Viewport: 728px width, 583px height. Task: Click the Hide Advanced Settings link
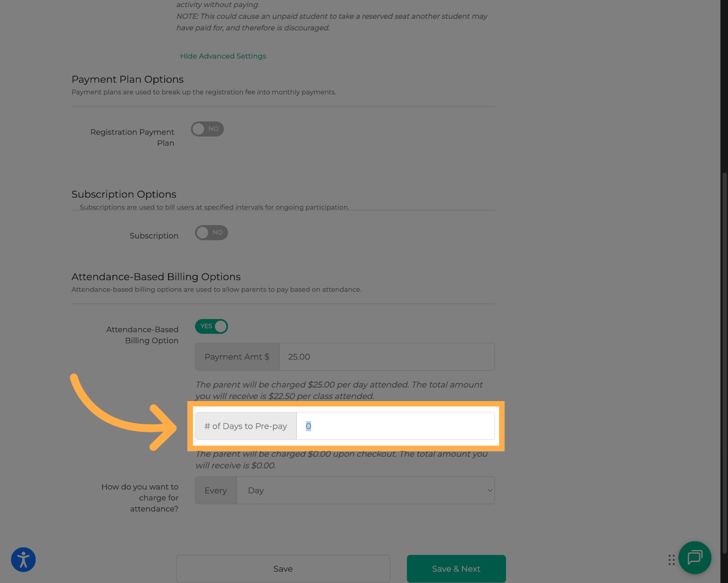pyautogui.click(x=223, y=56)
